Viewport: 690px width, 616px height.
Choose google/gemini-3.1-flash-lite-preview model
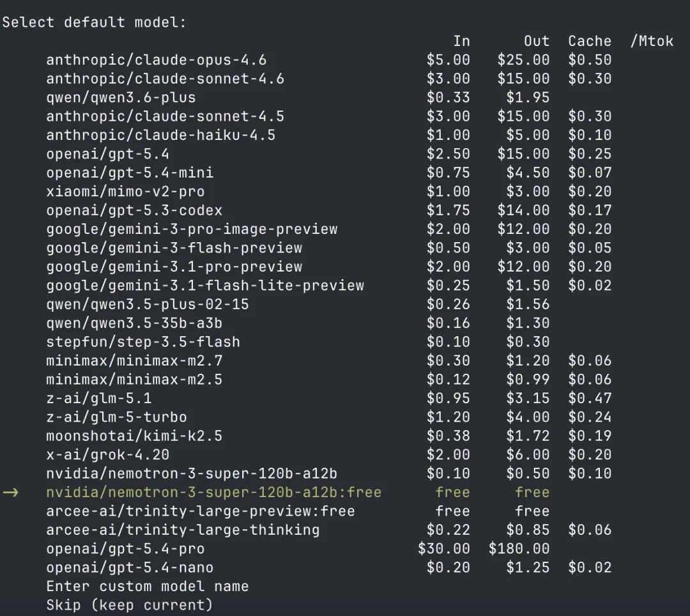point(205,286)
